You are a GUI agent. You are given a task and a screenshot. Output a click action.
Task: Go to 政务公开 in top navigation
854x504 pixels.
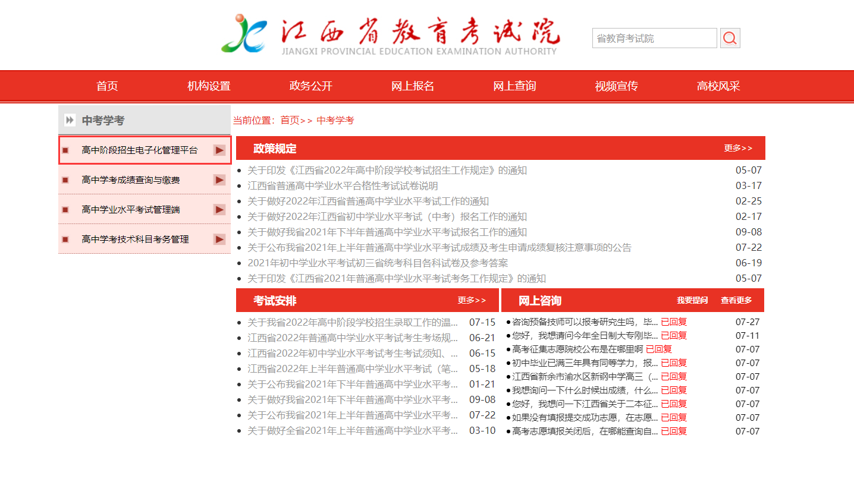click(x=310, y=86)
